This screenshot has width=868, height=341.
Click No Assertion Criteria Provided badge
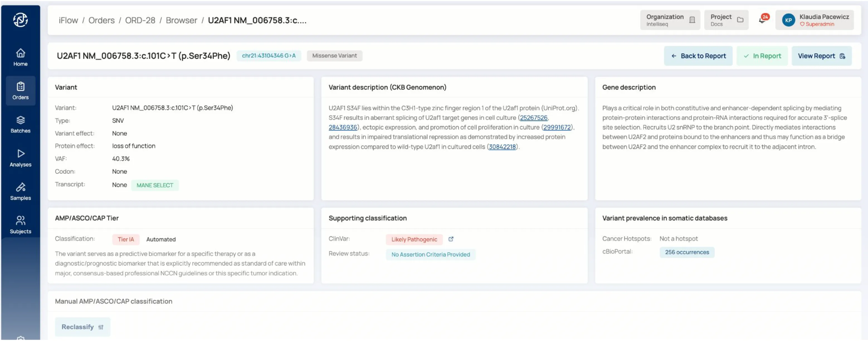coord(430,254)
